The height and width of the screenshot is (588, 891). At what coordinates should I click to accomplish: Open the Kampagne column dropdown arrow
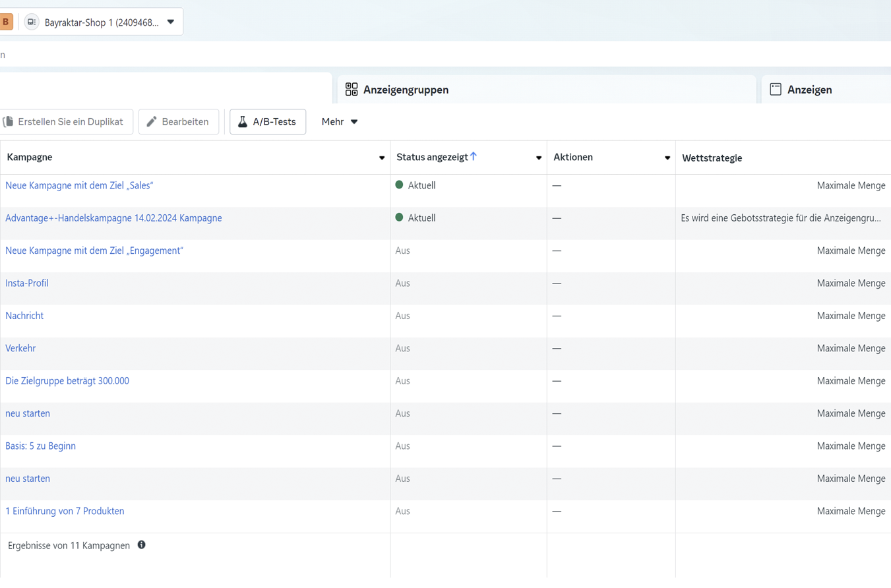[x=382, y=158]
